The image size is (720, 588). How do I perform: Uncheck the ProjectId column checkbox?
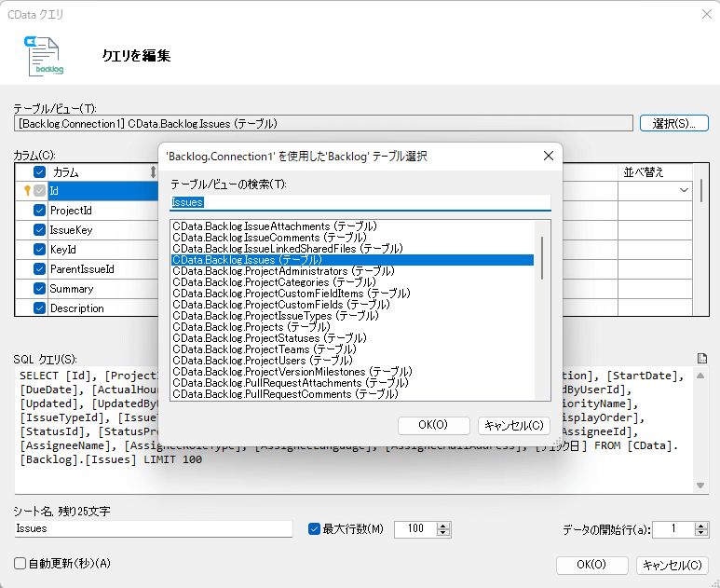[x=39, y=210]
